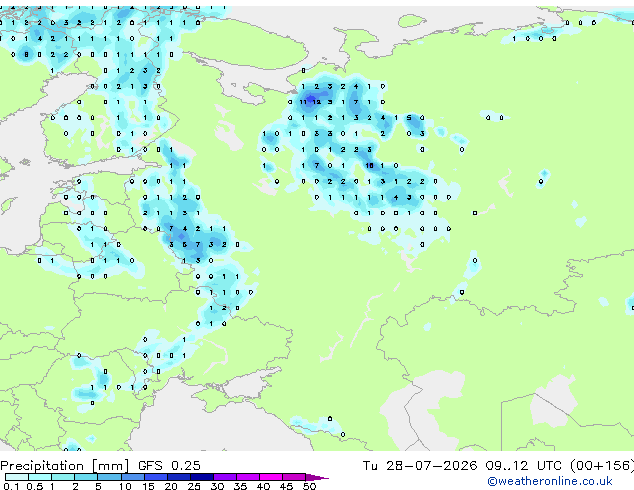This screenshot has width=634, height=490.
Task: Click legend scale label '40'
Action: coord(263,486)
